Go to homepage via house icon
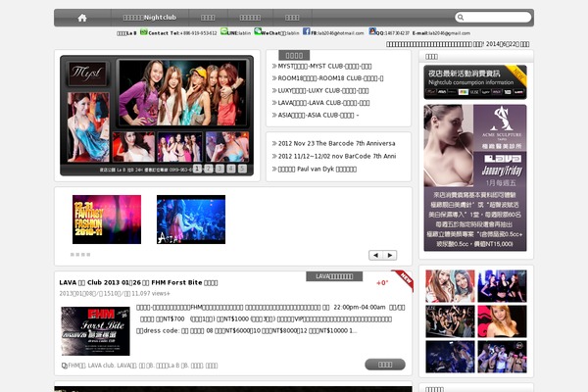 click(x=82, y=18)
